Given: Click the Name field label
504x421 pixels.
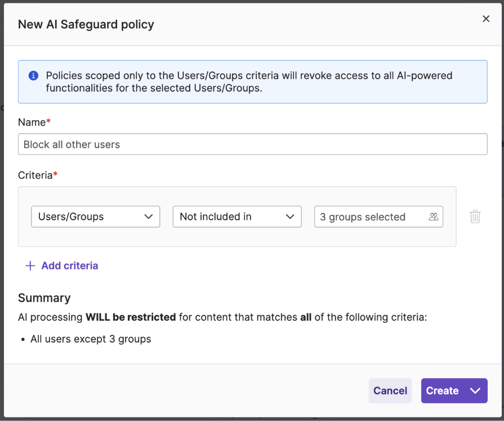Looking at the screenshot, I should tap(32, 122).
